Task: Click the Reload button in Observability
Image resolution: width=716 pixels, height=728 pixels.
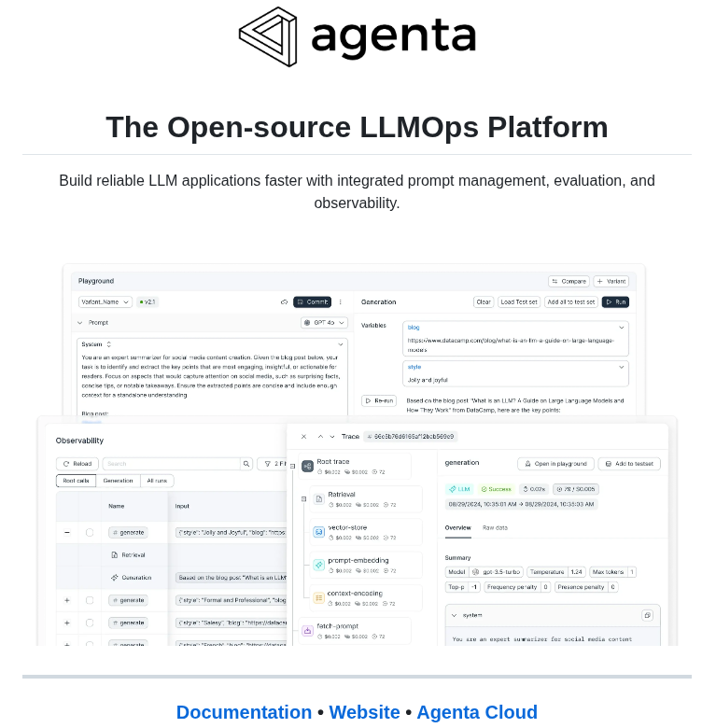Action: pyautogui.click(x=77, y=464)
